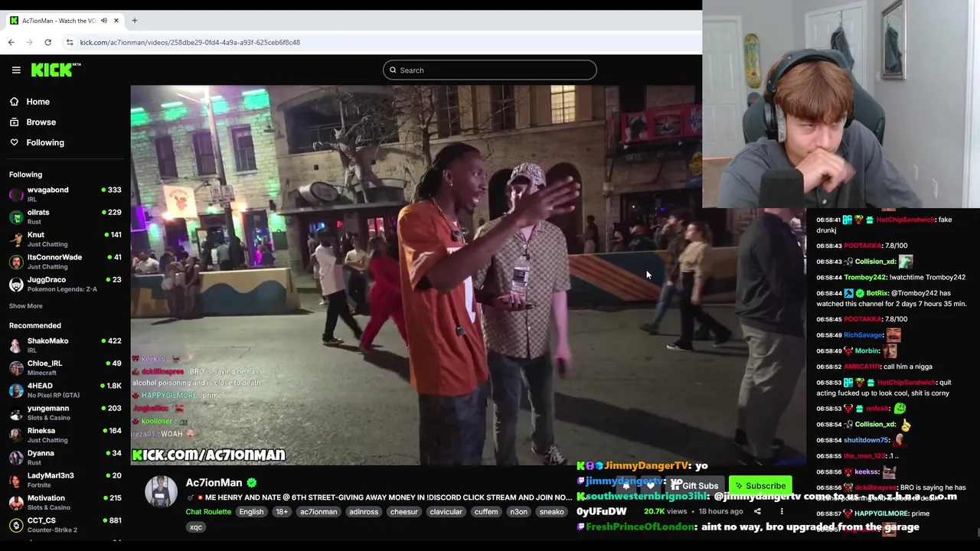Open Rineksa recommended channel
This screenshot has height=551, width=980.
tap(65, 435)
